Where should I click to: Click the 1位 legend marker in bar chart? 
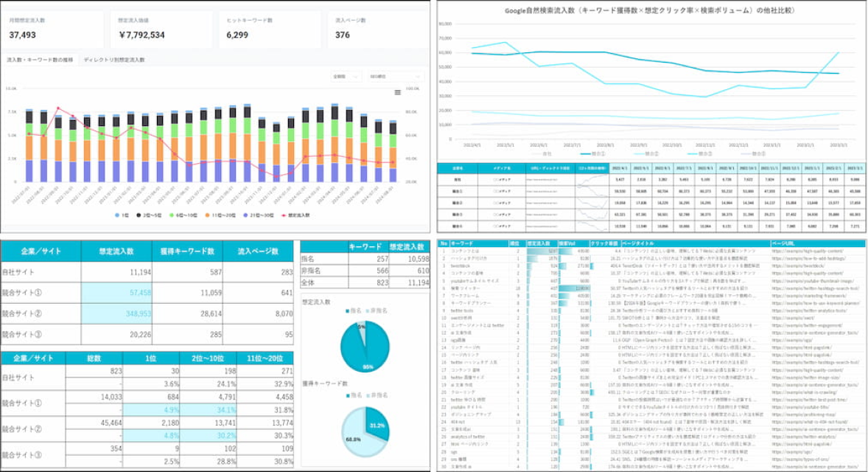click(119, 215)
